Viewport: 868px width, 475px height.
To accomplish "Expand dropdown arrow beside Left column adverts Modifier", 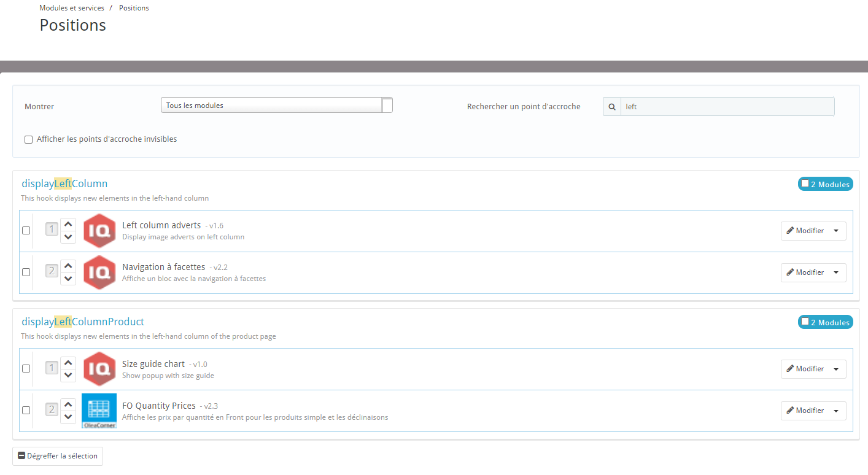I will pos(836,231).
